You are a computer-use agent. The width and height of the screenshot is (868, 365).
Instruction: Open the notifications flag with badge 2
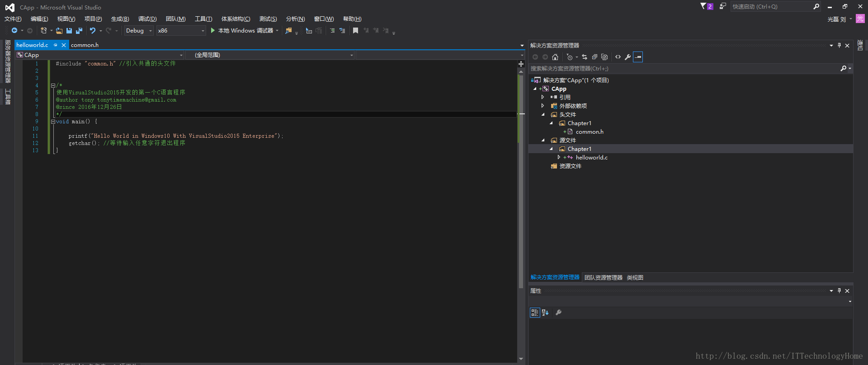tap(707, 6)
